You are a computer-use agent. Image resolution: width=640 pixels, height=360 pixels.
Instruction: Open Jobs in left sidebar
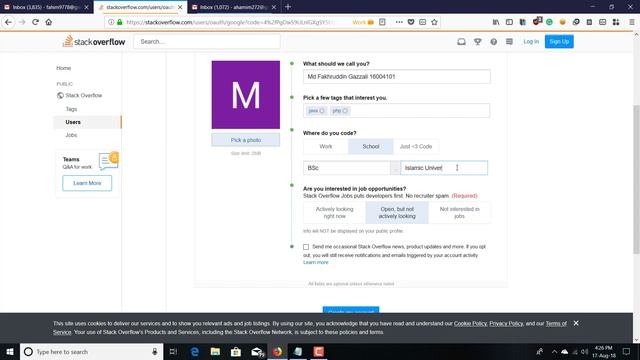pyautogui.click(x=71, y=135)
